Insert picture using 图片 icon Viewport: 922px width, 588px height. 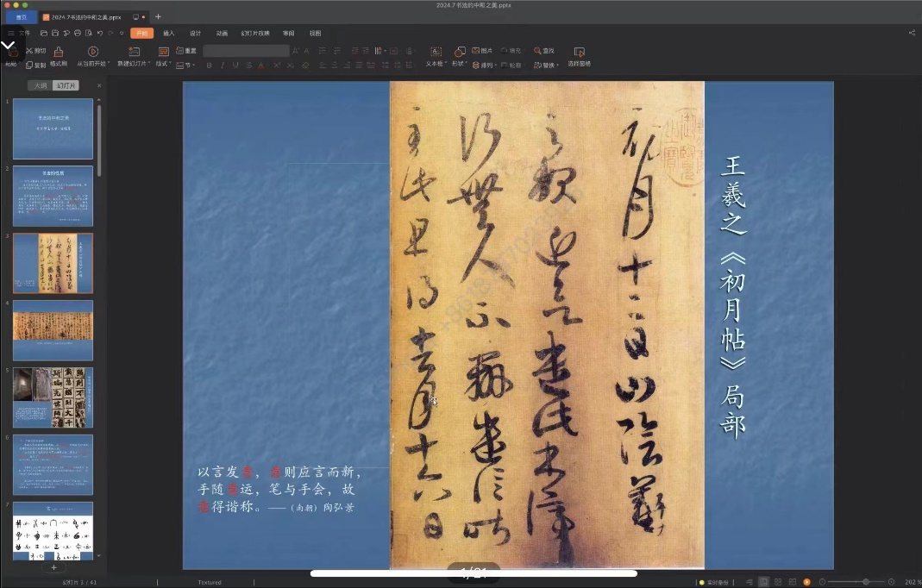tap(482, 51)
